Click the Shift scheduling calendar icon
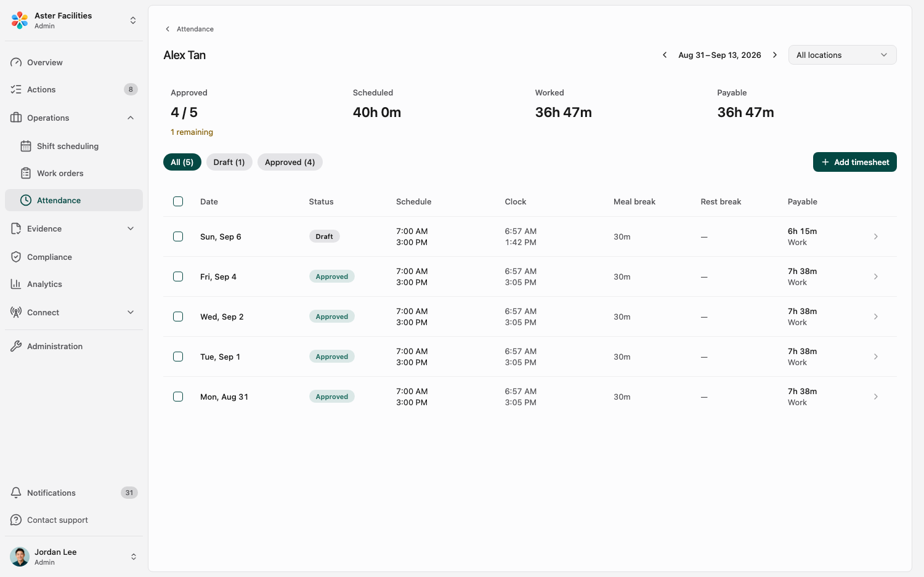The width and height of the screenshot is (924, 577). [x=26, y=146]
